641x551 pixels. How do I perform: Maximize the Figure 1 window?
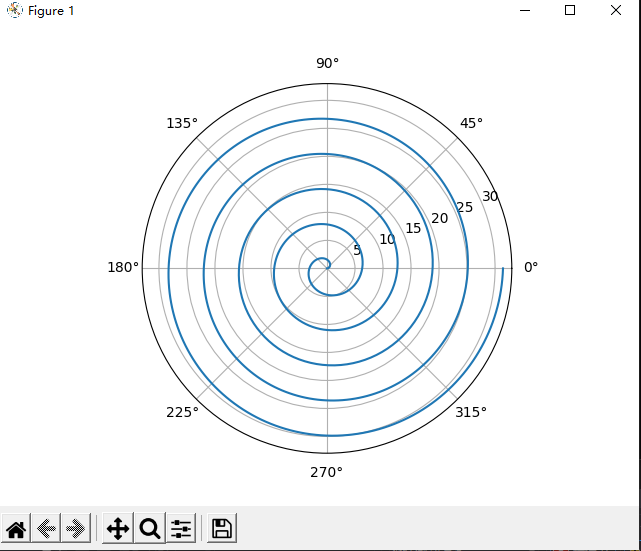[570, 10]
